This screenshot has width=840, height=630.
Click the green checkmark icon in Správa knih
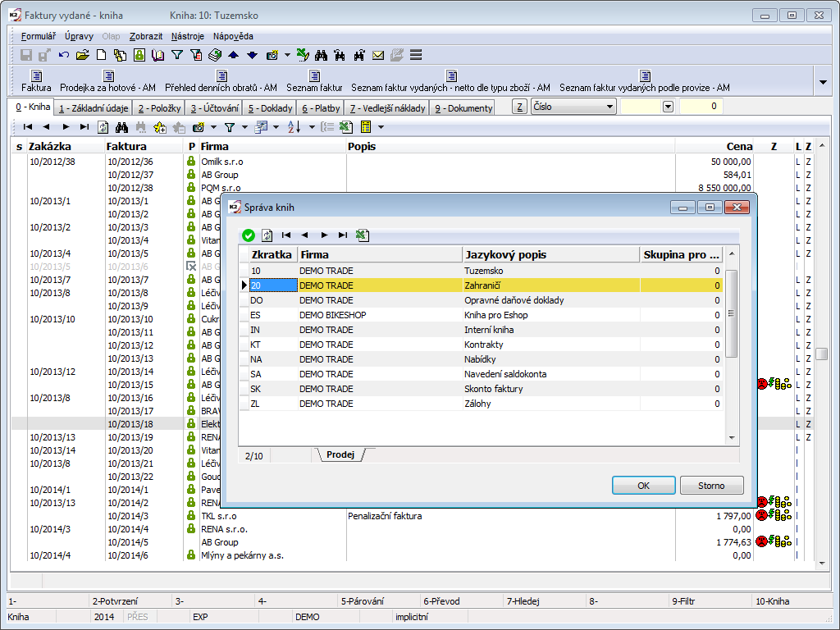click(x=249, y=235)
